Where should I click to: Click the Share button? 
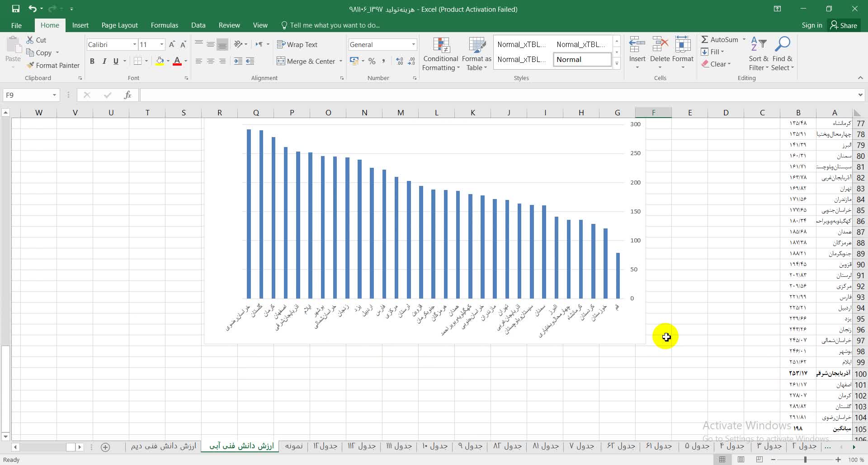844,25
